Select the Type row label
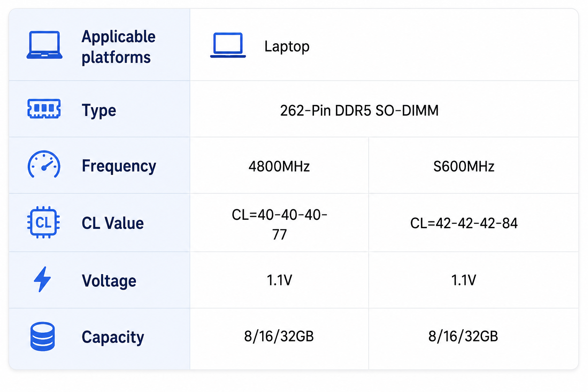Image resolution: width=588 pixels, height=392 pixels. [99, 110]
